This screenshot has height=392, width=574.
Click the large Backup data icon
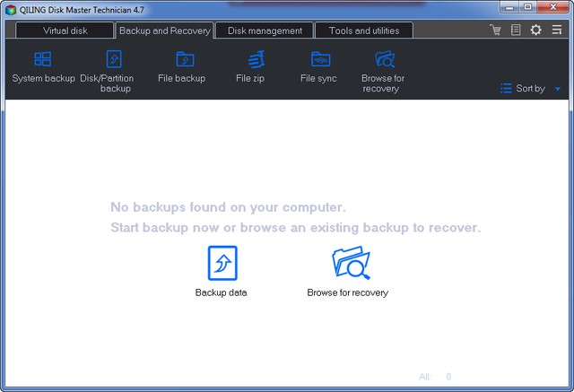point(222,264)
